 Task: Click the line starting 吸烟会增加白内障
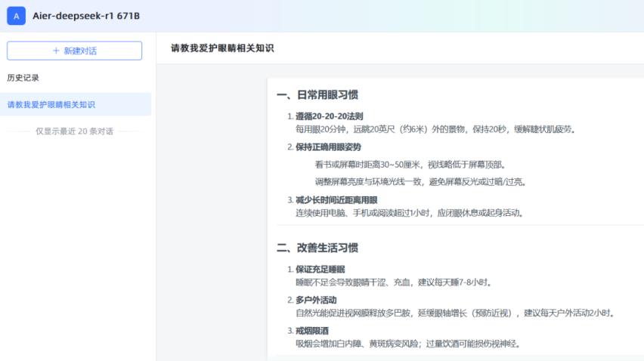[408, 344]
